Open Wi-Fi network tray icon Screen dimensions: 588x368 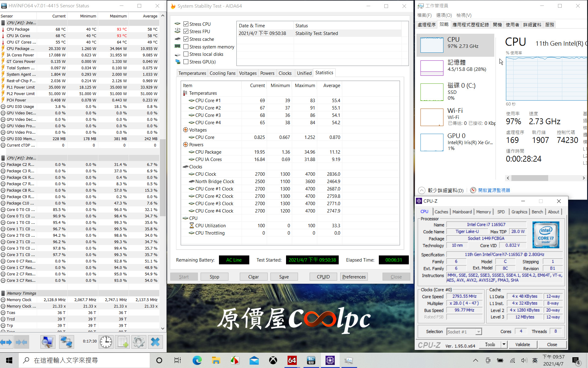click(512, 360)
